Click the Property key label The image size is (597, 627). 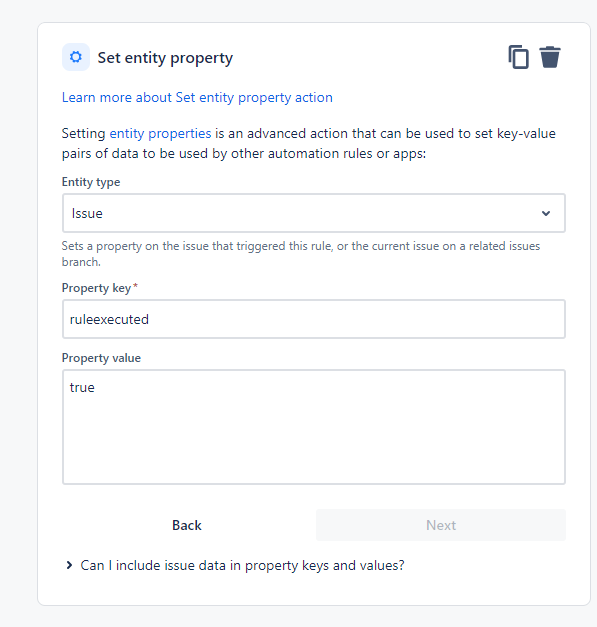[x=96, y=288]
